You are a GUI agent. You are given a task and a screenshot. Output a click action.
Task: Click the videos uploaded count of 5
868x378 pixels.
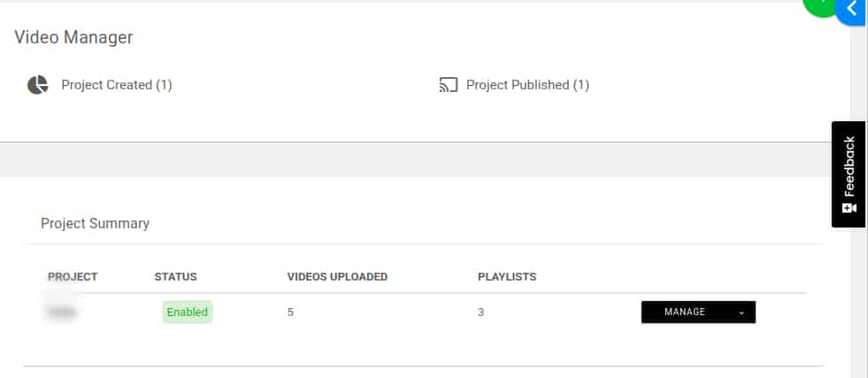(x=290, y=312)
